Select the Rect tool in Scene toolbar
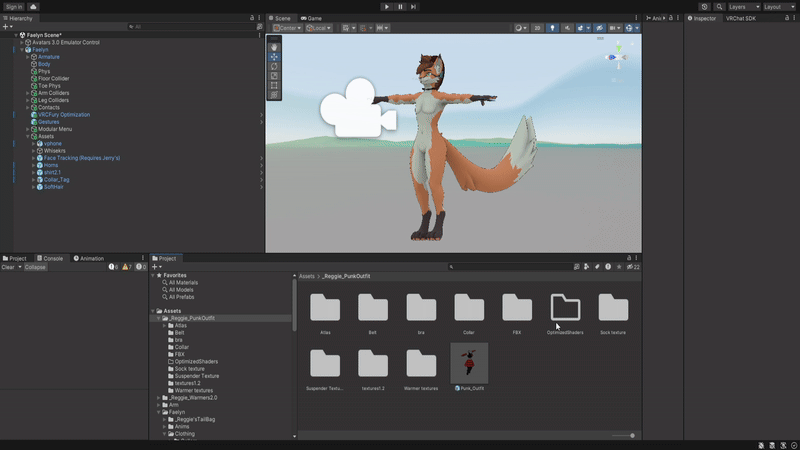This screenshot has width=800, height=450. [274, 85]
